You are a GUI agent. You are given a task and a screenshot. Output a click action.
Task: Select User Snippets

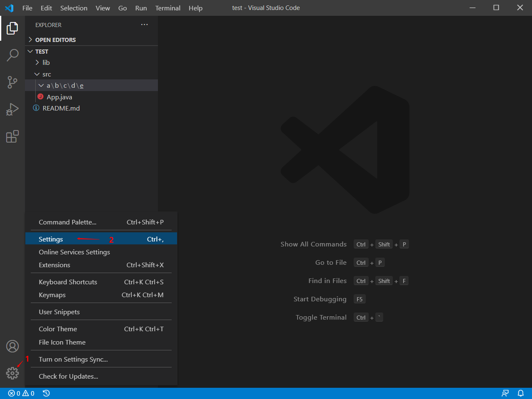pos(101,312)
